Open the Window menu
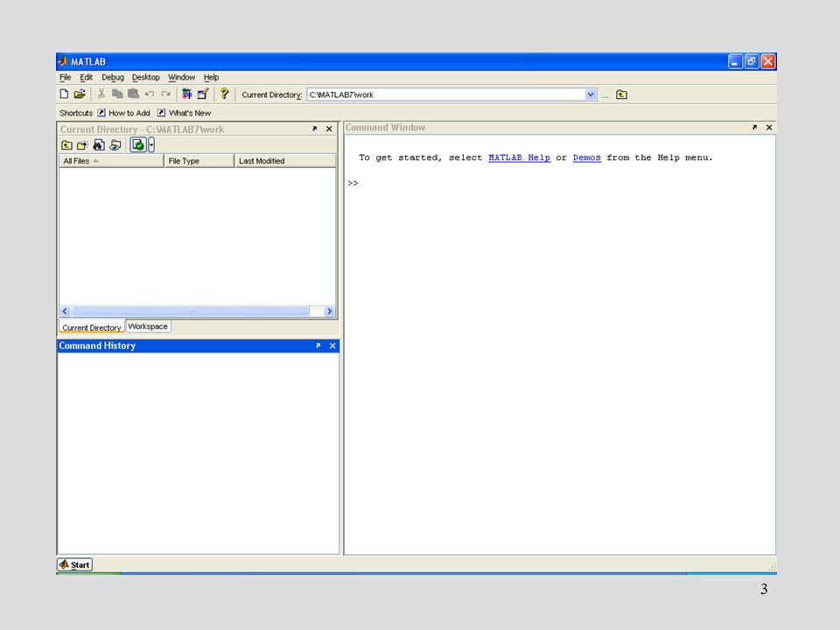This screenshot has width=840, height=630. point(182,77)
